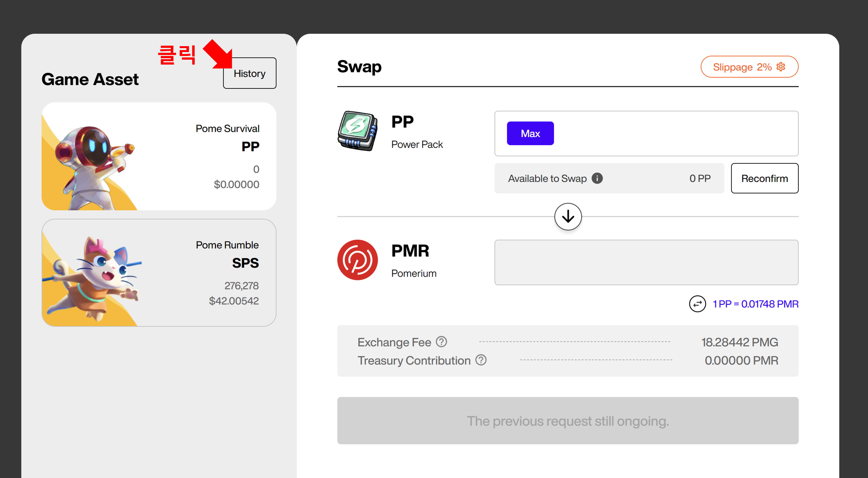Click the Exchange Fee help icon

[x=441, y=342]
